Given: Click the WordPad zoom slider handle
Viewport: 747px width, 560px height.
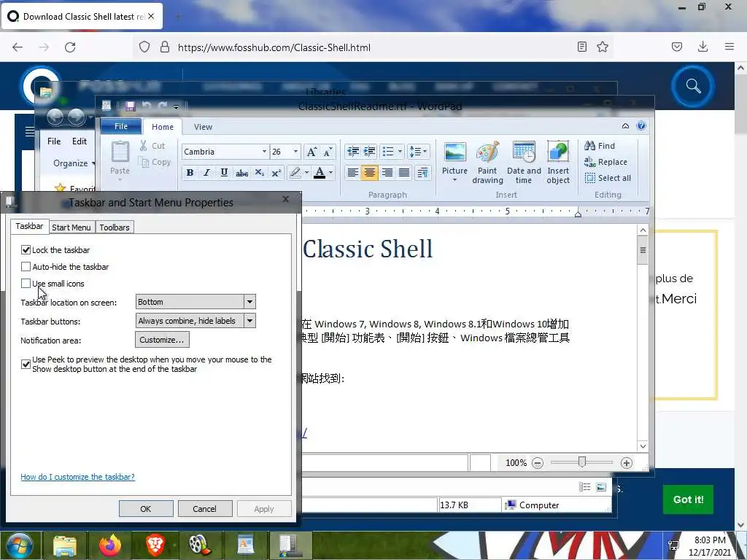Looking at the screenshot, I should (x=581, y=462).
